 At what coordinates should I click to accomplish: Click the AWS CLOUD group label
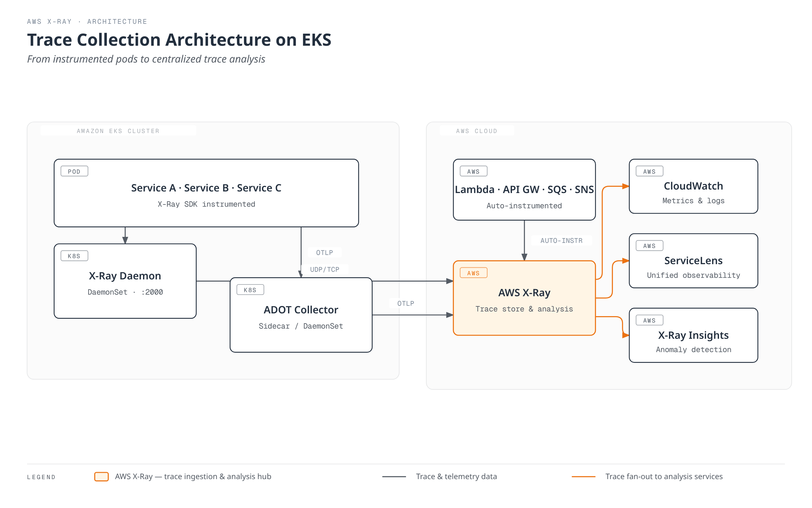476,131
